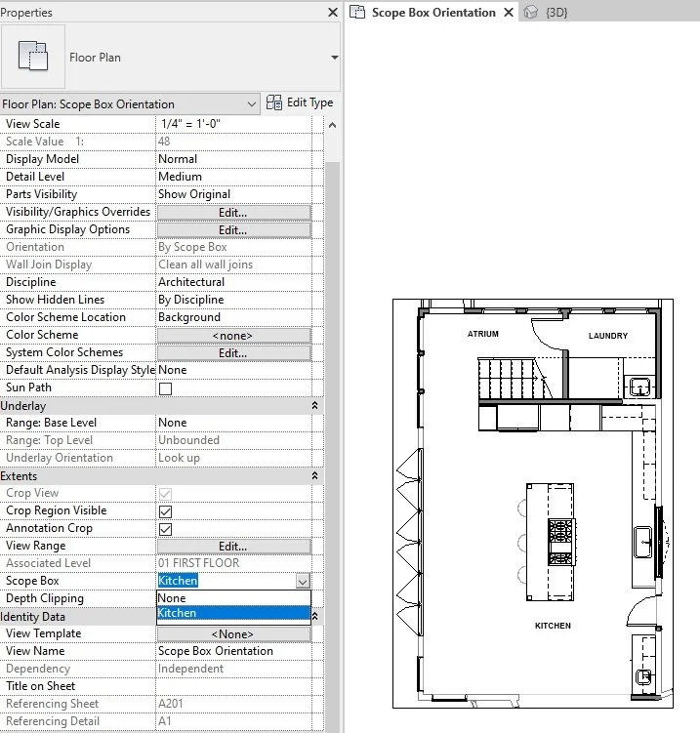Viewport: 700px width, 733px height.
Task: Click the Edit Type button label
Action: (310, 102)
